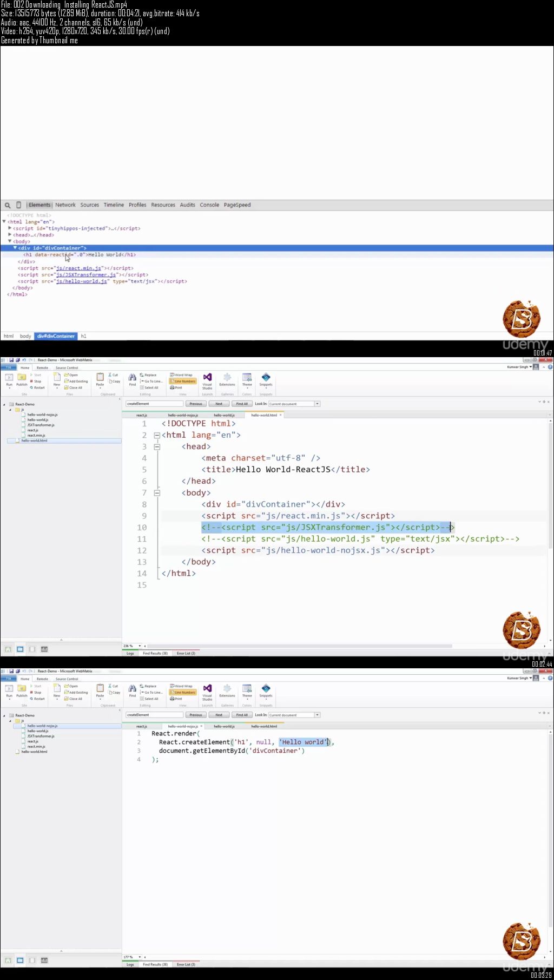Screen dimensions: 554x980
Task: Click Next button in the 00:03:29 frame
Action: [219, 715]
